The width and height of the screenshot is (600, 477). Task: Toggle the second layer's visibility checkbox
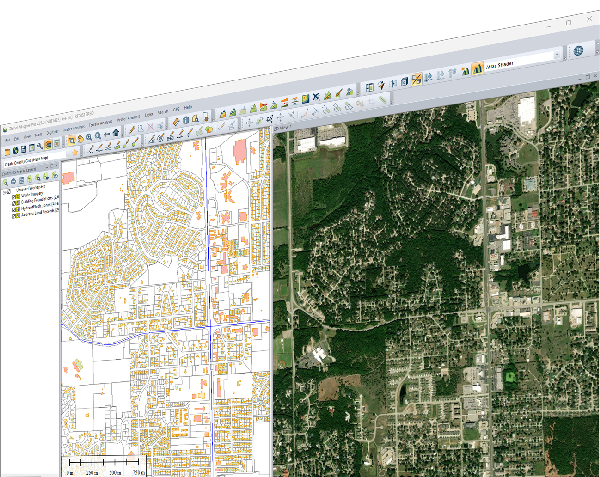pos(13,203)
